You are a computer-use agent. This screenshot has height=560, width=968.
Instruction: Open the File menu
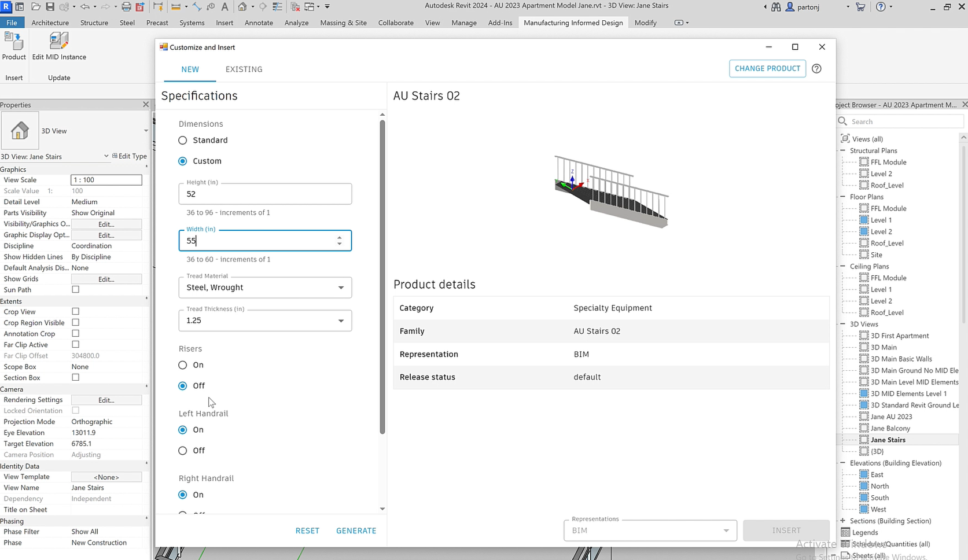click(x=12, y=23)
